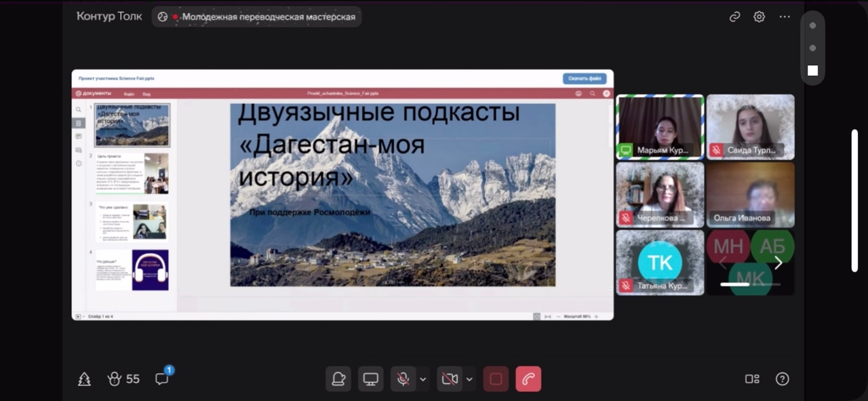
Task: Open the layout switcher icon
Action: (x=752, y=379)
